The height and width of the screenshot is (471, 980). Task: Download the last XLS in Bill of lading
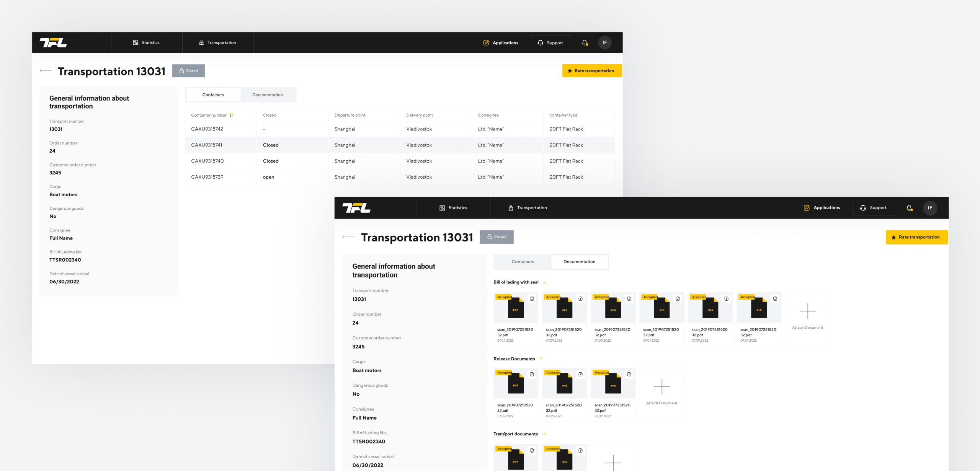click(775, 299)
